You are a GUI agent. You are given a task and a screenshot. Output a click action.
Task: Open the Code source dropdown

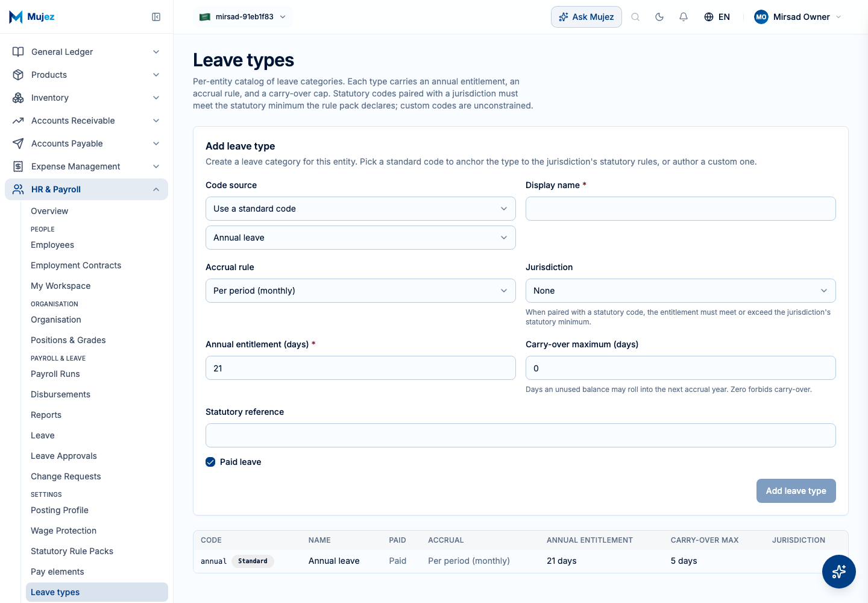point(360,209)
